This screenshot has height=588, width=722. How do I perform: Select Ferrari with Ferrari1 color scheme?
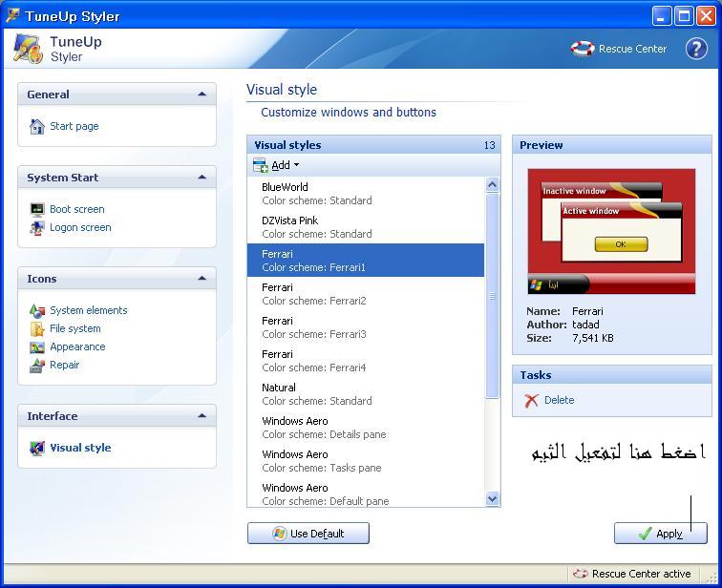click(x=366, y=261)
